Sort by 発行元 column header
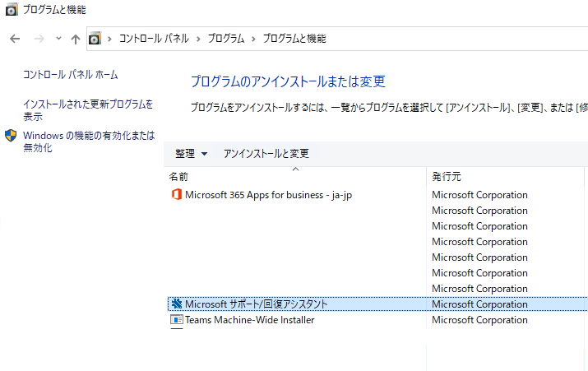 (447, 177)
